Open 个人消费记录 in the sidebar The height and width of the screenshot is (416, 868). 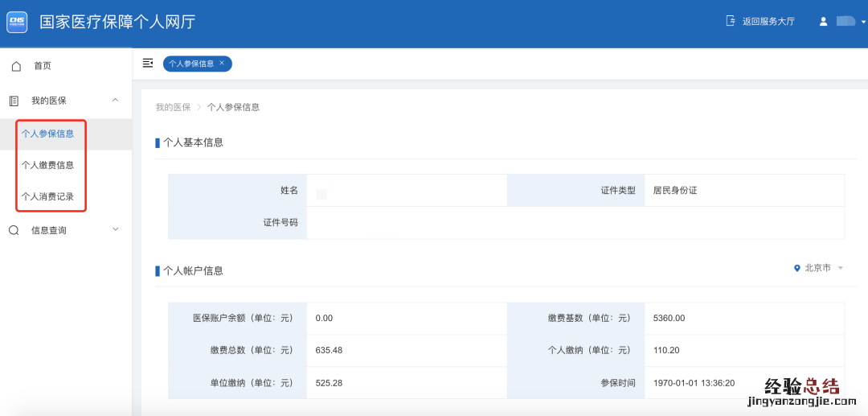[x=48, y=196]
